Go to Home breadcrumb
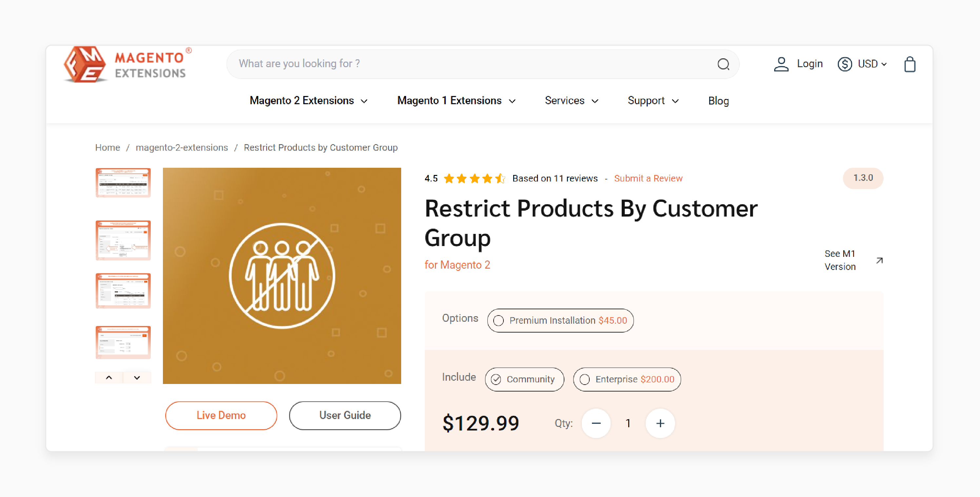 tap(108, 147)
